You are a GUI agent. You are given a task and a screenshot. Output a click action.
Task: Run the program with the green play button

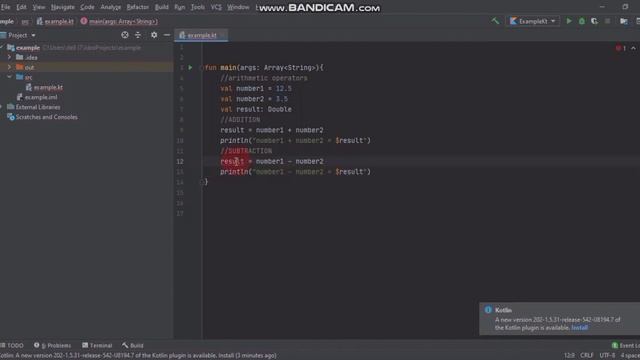click(x=569, y=21)
